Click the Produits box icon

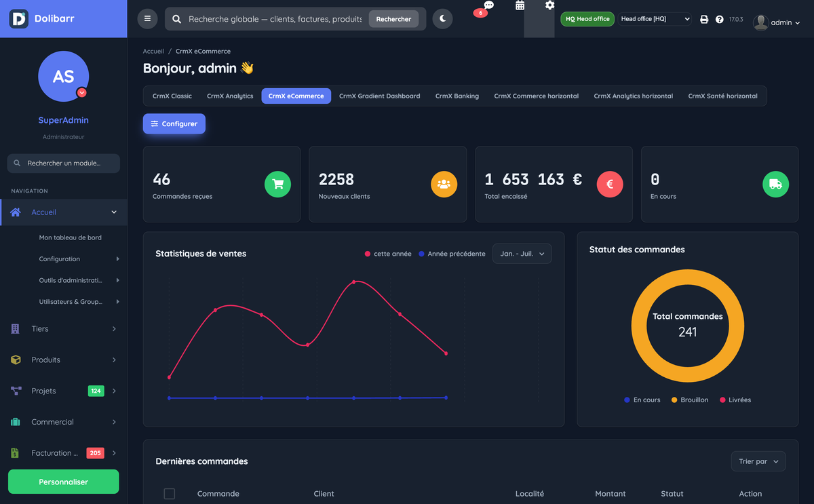coord(16,360)
